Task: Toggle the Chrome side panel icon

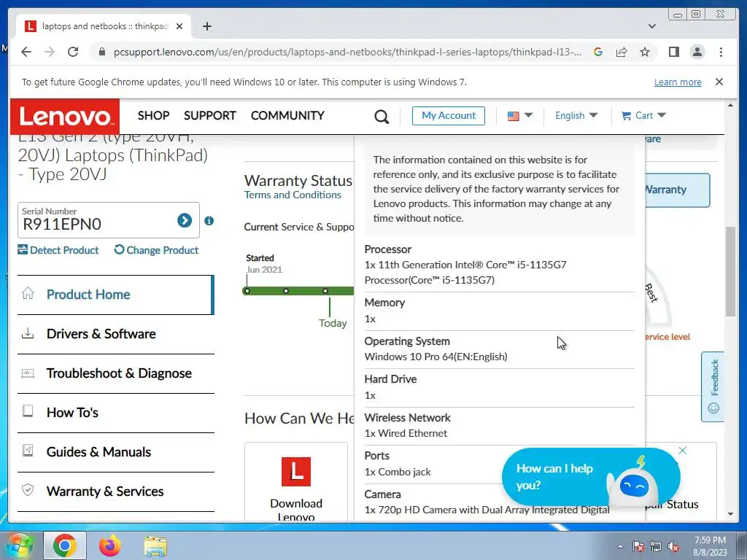Action: click(673, 52)
